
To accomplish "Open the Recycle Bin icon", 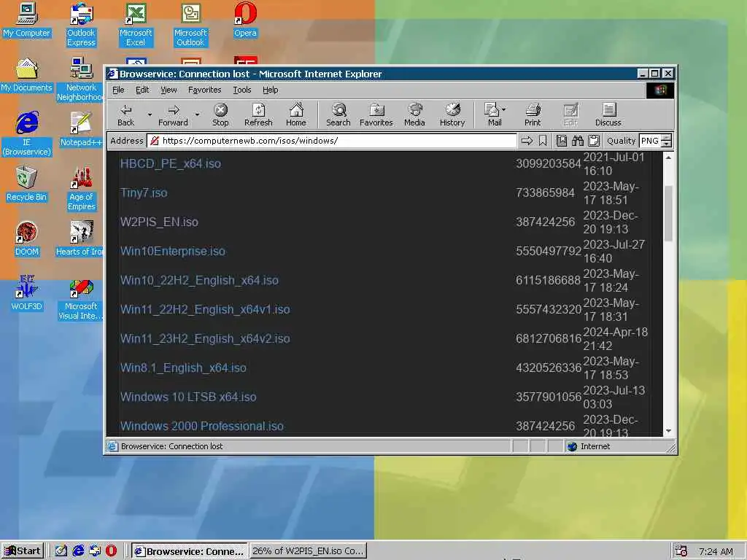I will pos(26,184).
